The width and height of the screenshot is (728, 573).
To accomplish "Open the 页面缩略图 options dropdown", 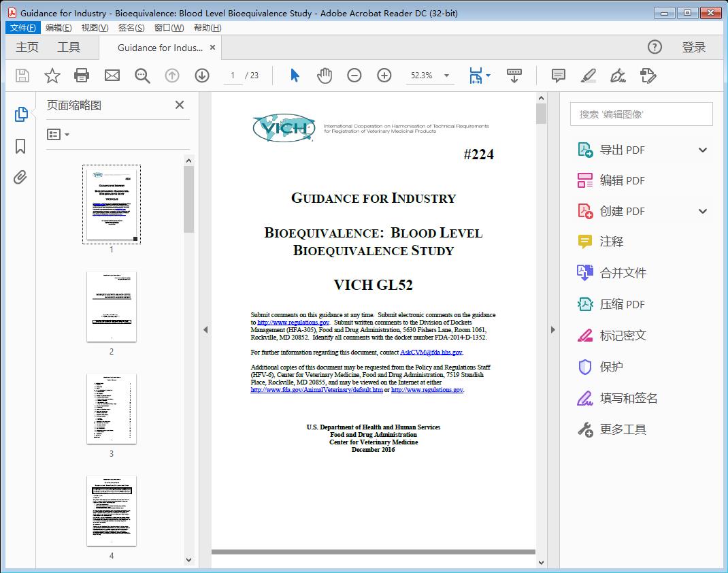I will [x=56, y=134].
